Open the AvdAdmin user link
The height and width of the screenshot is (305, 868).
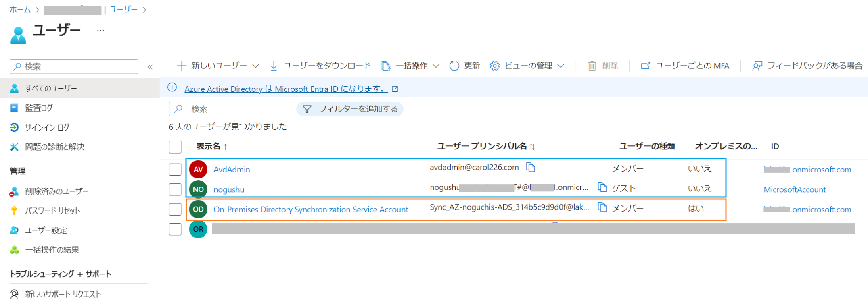[x=232, y=170]
